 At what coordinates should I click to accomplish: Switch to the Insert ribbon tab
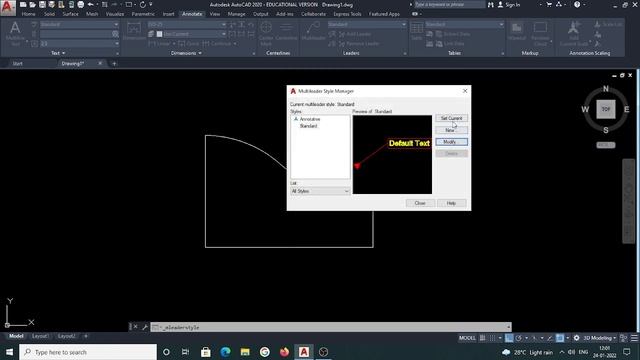tap(168, 14)
